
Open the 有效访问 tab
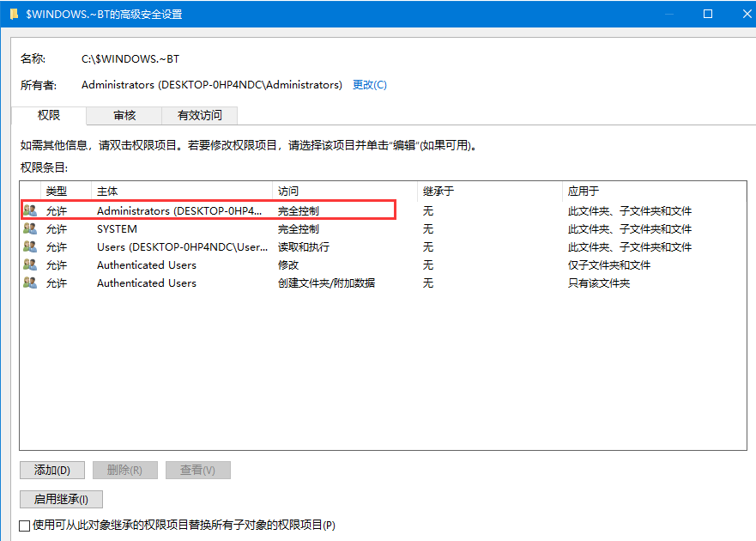(x=199, y=115)
